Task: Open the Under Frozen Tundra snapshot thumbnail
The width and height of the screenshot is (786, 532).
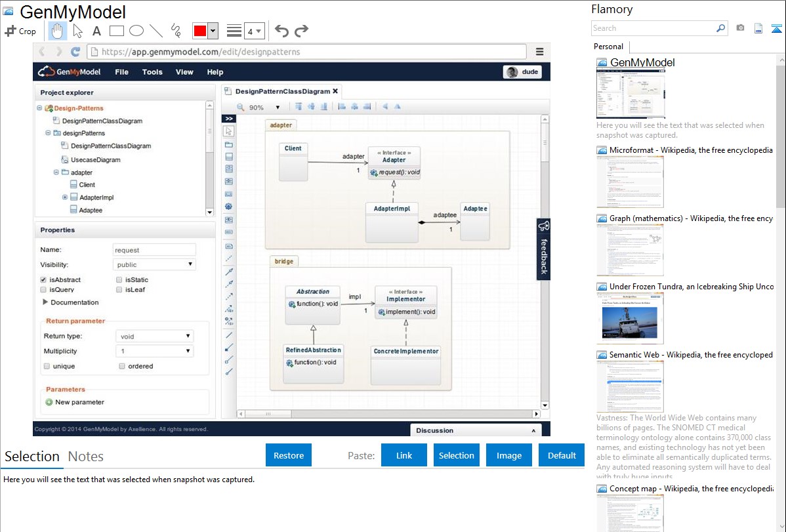Action: coord(630,318)
